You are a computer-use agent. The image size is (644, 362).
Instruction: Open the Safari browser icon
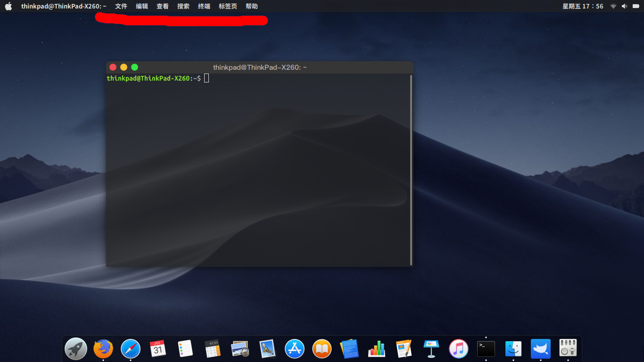click(x=130, y=349)
